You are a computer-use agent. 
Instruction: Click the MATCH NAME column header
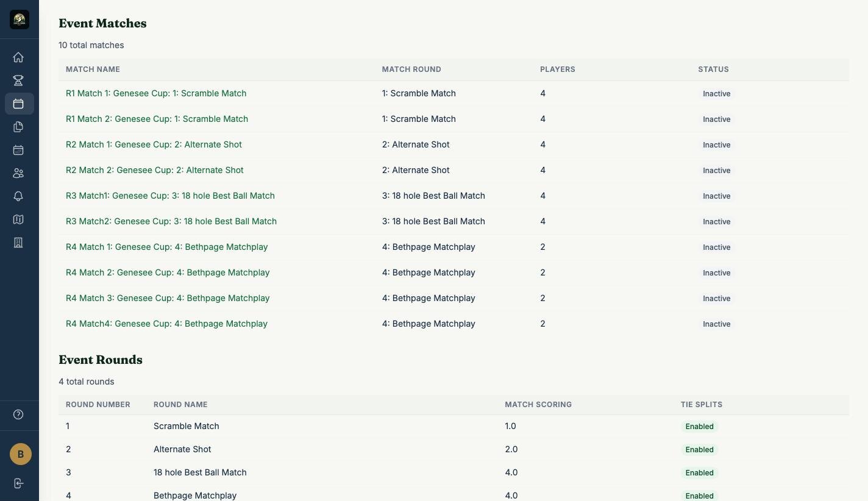point(93,69)
